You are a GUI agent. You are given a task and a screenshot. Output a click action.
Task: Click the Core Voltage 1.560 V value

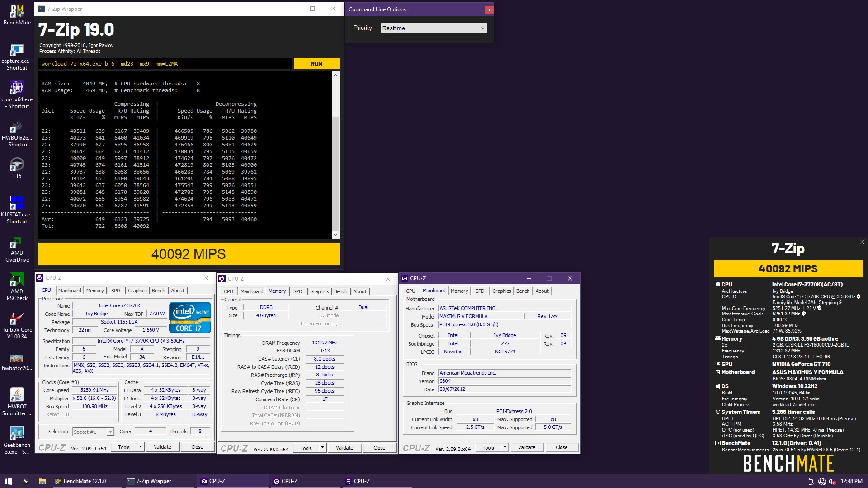151,330
